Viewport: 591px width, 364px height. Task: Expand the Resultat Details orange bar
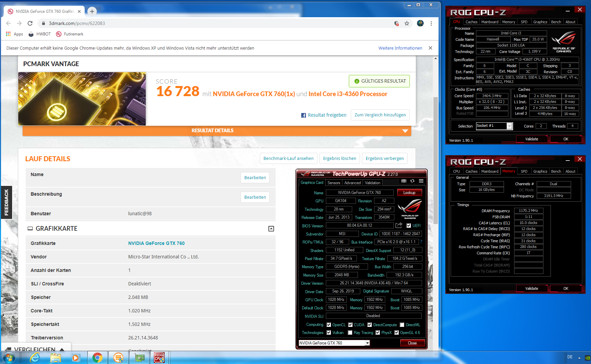coord(217,131)
